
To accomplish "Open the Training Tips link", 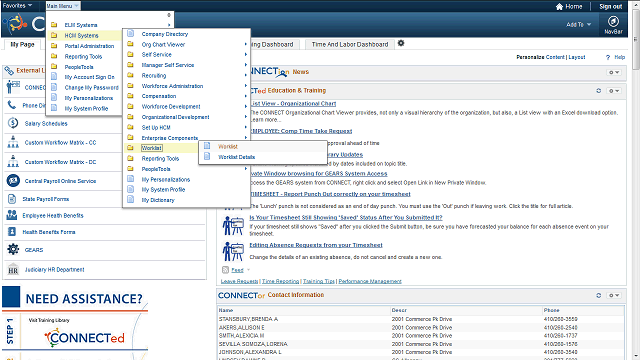I will point(319,281).
